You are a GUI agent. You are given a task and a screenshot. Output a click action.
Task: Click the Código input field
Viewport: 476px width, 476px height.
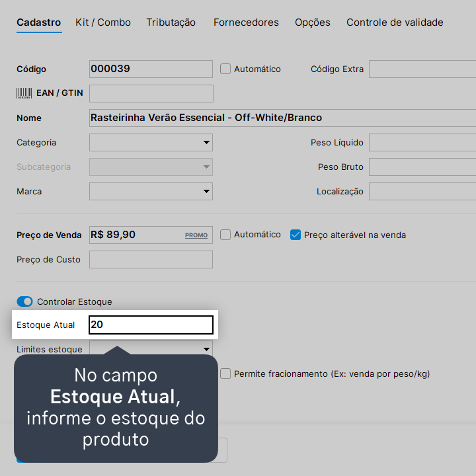[x=151, y=69]
